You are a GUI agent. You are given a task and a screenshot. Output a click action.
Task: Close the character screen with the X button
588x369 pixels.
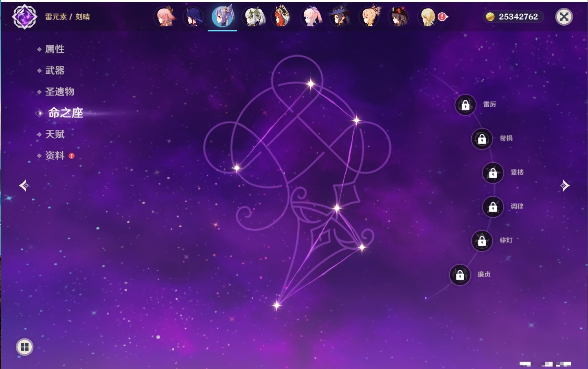point(564,17)
